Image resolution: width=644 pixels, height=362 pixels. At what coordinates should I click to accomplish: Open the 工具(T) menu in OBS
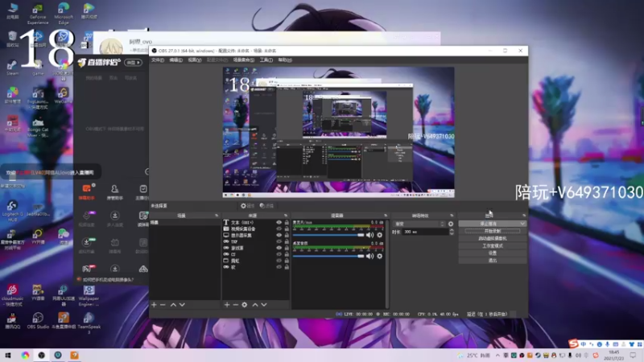(266, 60)
